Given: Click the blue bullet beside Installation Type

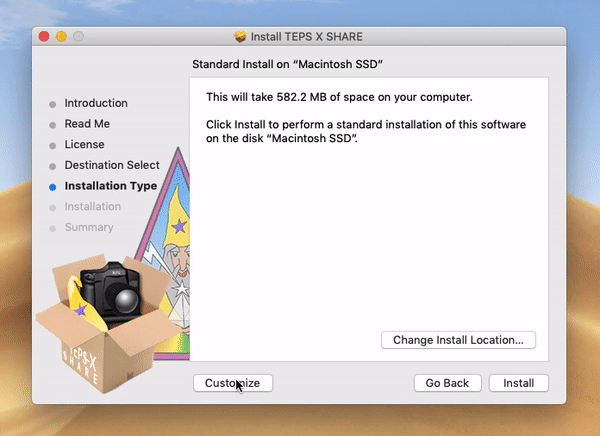Looking at the screenshot, I should (x=53, y=187).
